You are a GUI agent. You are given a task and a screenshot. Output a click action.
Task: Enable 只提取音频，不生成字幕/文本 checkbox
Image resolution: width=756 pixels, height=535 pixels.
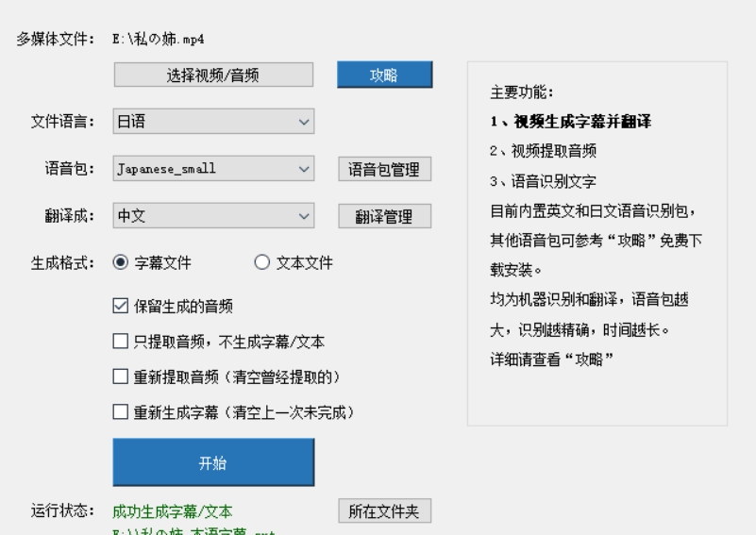(121, 341)
